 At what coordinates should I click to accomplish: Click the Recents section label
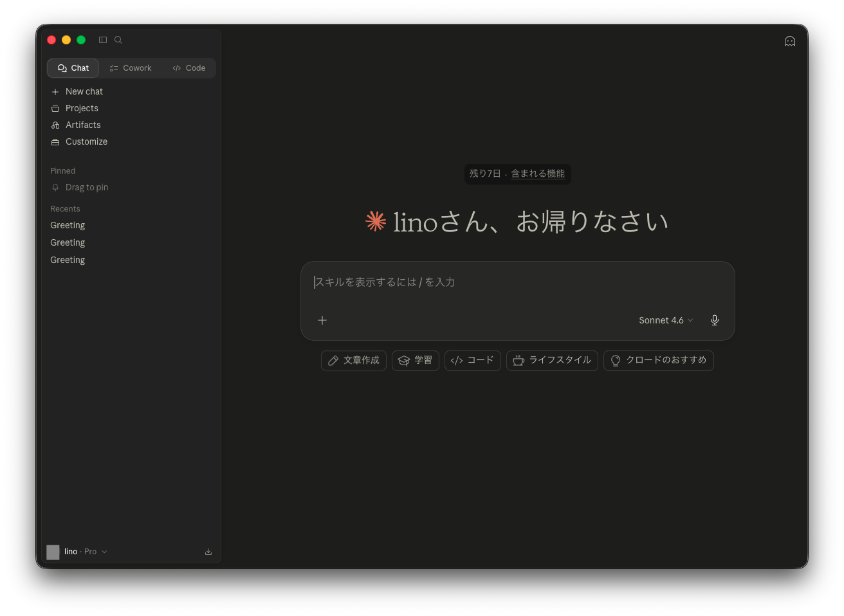pyautogui.click(x=65, y=209)
